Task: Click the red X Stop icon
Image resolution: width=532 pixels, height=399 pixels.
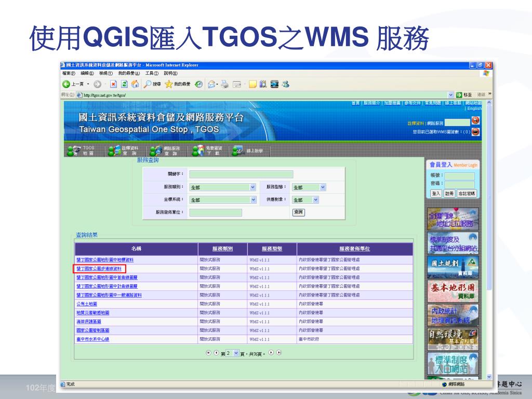Action: pyautogui.click(x=113, y=84)
